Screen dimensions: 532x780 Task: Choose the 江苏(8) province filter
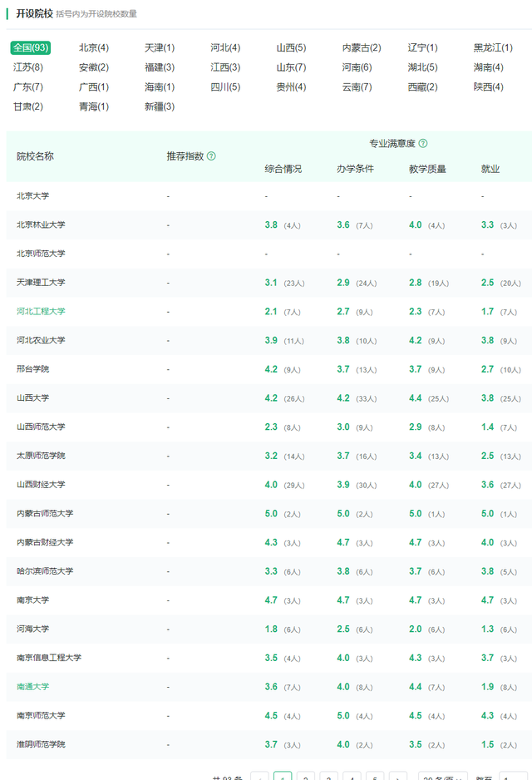pyautogui.click(x=28, y=67)
